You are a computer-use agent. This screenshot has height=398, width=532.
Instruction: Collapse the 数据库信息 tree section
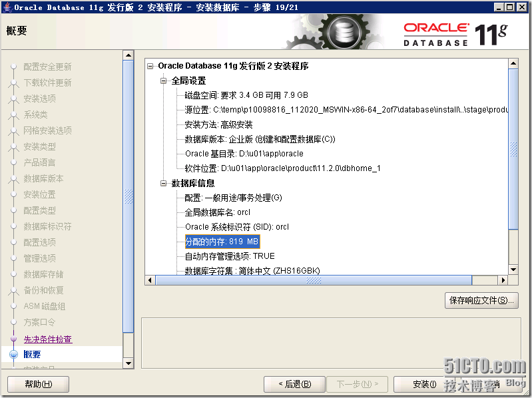point(164,184)
